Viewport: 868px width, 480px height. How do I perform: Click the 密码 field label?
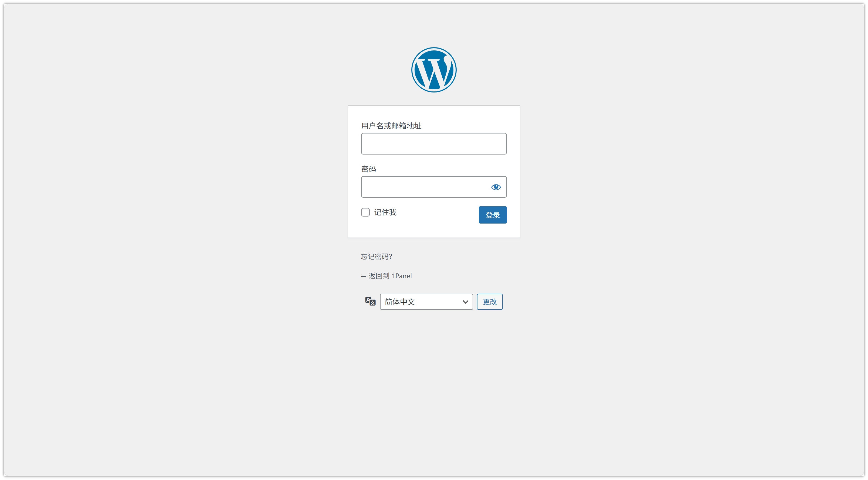pyautogui.click(x=368, y=169)
